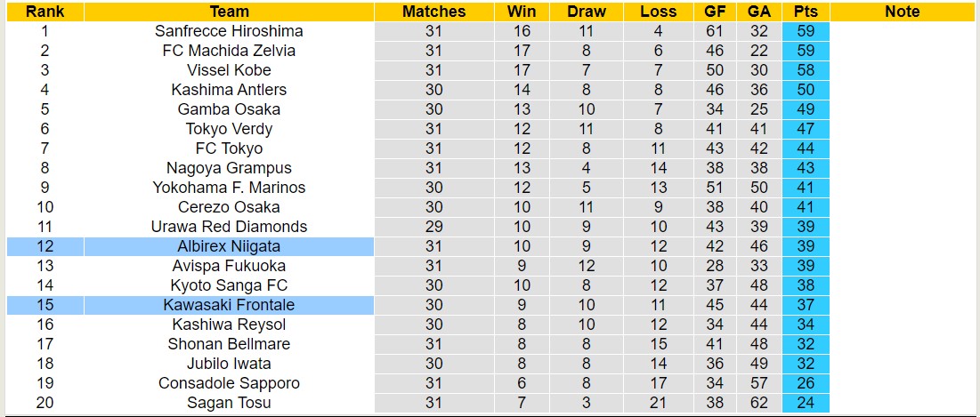This screenshot has width=980, height=417.
Task: Click the Team column header
Action: (x=229, y=12)
